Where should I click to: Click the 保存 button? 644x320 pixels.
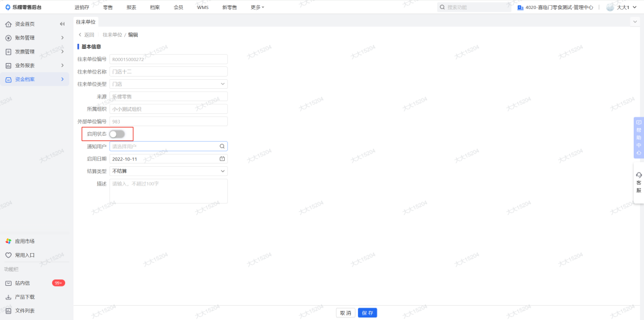point(368,313)
